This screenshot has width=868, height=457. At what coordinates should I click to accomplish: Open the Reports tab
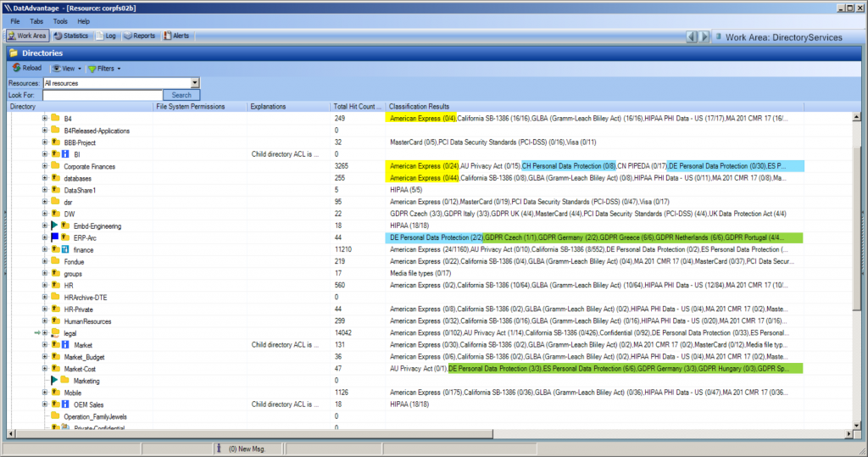point(140,36)
